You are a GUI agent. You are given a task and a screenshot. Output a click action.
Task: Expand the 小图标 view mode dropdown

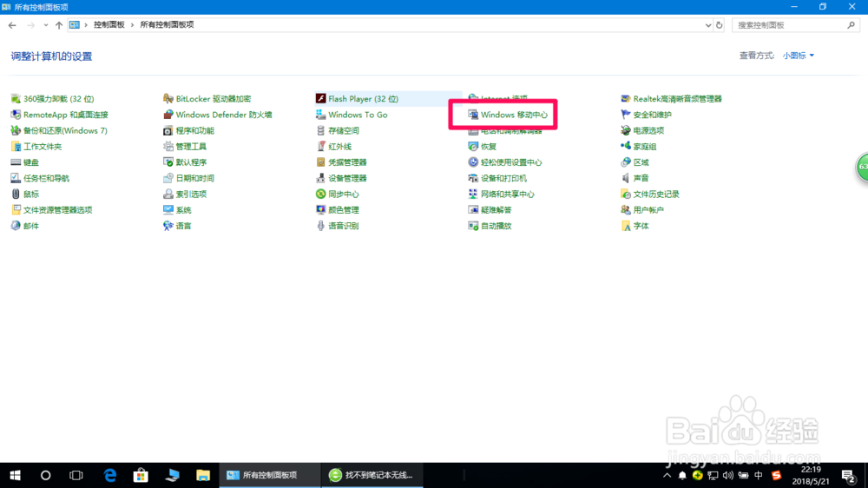799,56
